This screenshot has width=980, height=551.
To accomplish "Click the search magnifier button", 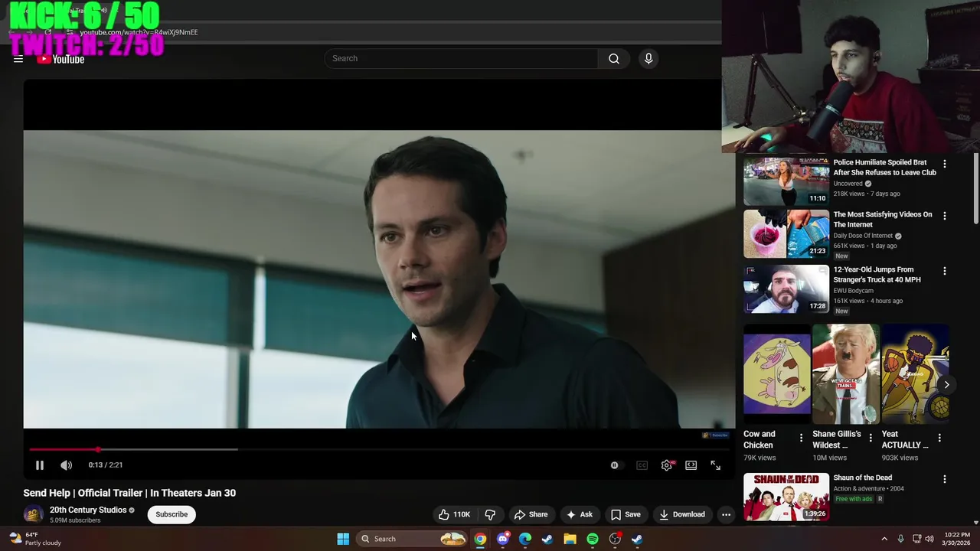I will pos(614,59).
